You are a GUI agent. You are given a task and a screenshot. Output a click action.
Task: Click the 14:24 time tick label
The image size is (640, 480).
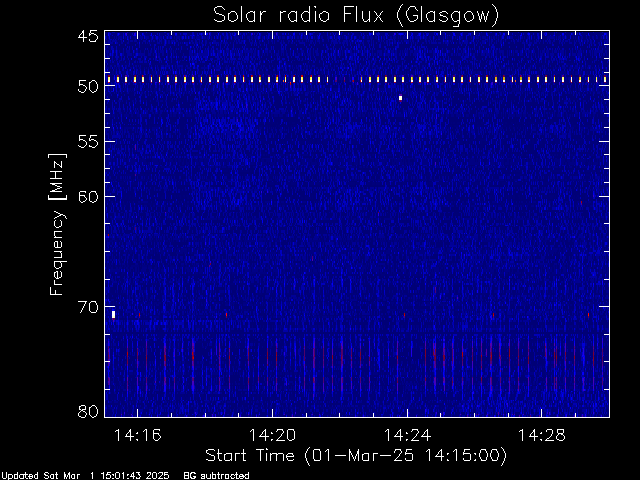click(407, 436)
